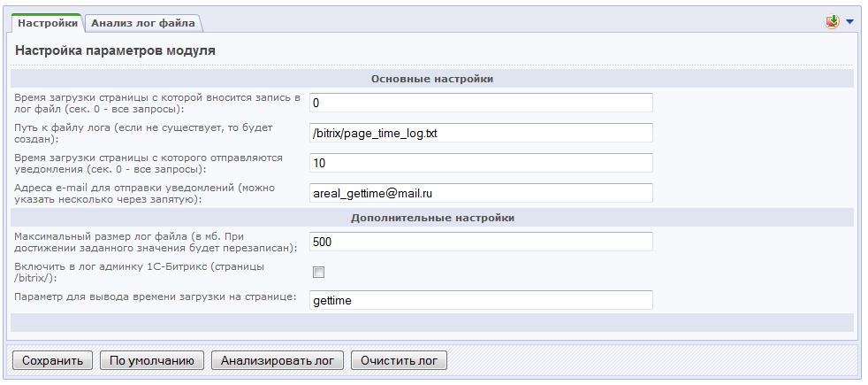
Task: Click the log file path field /bitrix/page_time_log.txt
Action: coord(481,133)
